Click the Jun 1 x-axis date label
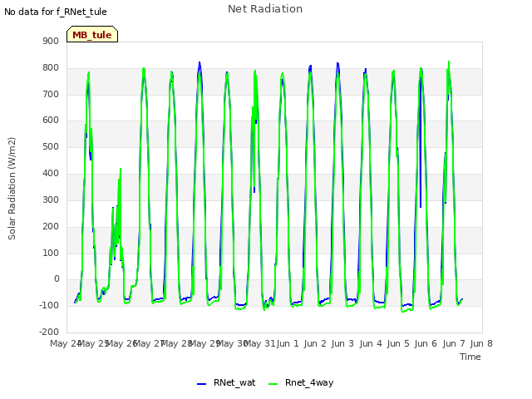The image size is (532, 399). pos(288,343)
